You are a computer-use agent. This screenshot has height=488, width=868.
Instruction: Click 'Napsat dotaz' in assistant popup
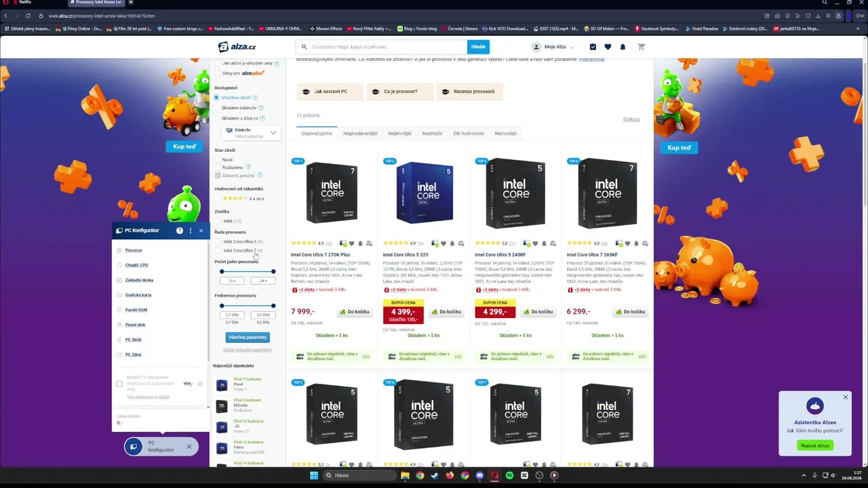coord(815,445)
